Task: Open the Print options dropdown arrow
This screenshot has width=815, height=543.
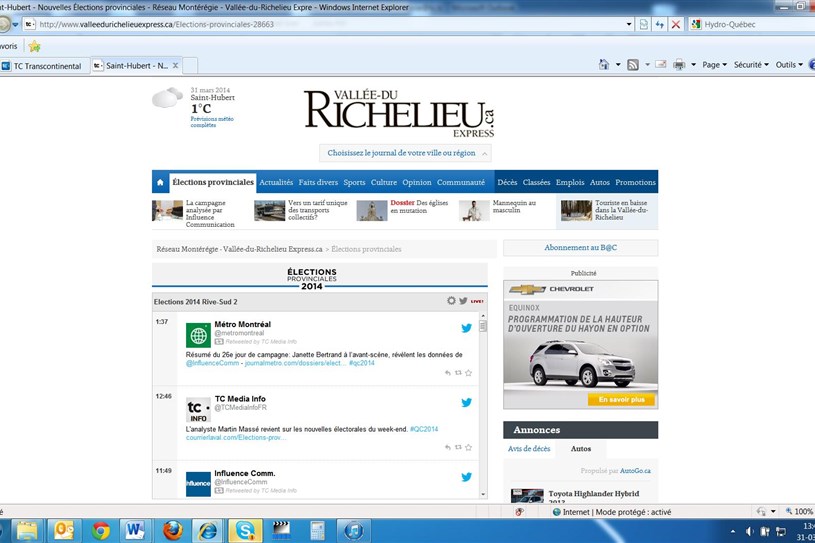Action: click(x=693, y=65)
